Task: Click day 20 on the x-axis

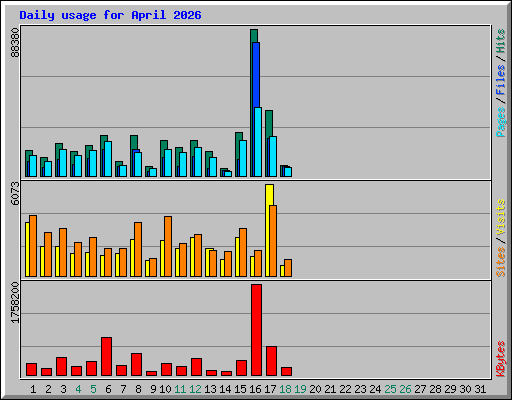Action: [315, 389]
